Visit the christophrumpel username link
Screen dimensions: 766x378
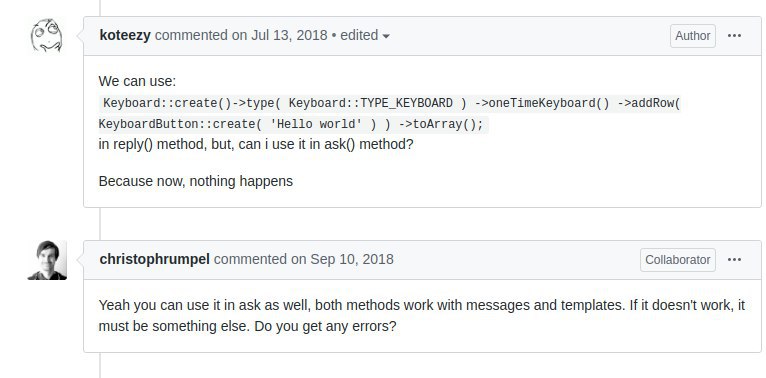[154, 259]
